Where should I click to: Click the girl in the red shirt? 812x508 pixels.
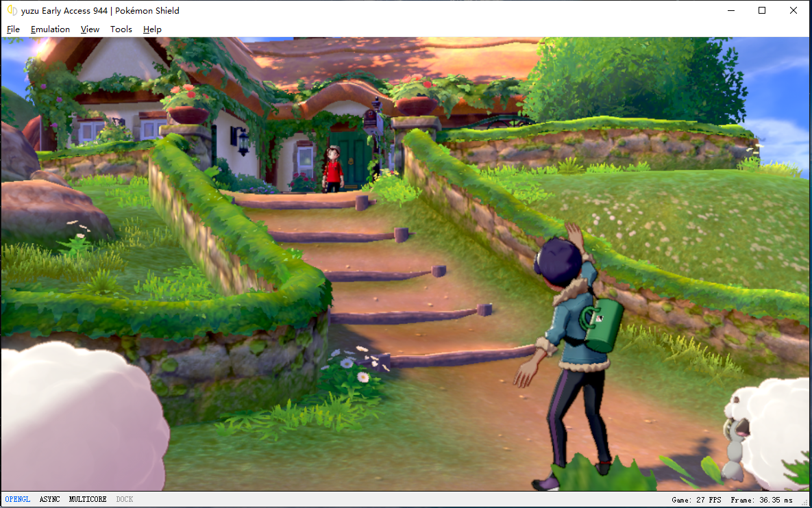(333, 170)
